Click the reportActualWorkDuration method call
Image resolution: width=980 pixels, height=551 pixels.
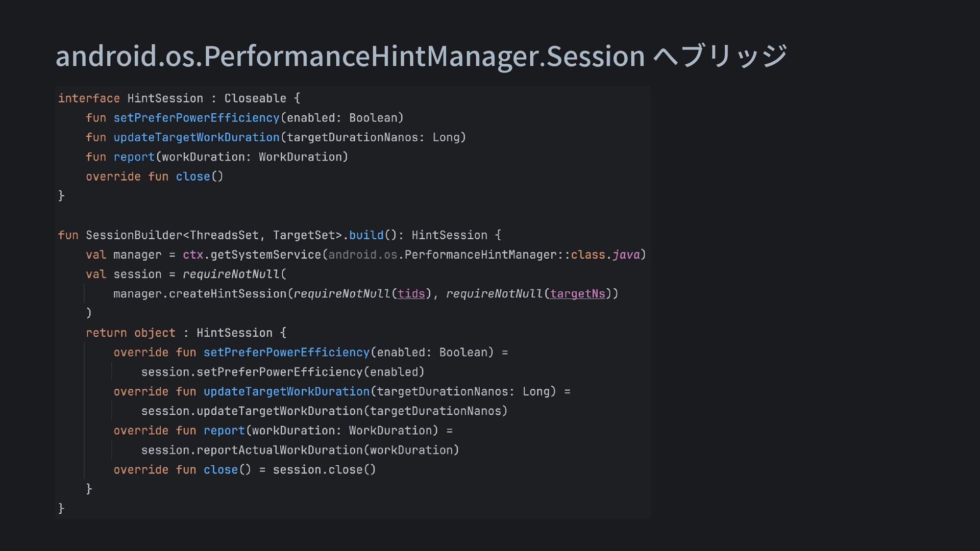pyautogui.click(x=279, y=450)
